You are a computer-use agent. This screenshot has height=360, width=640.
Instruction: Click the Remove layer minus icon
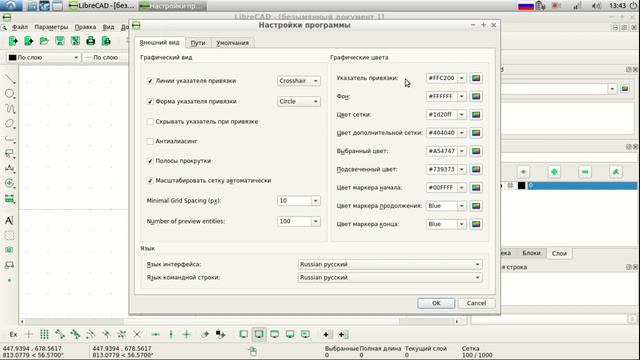[x=585, y=172]
